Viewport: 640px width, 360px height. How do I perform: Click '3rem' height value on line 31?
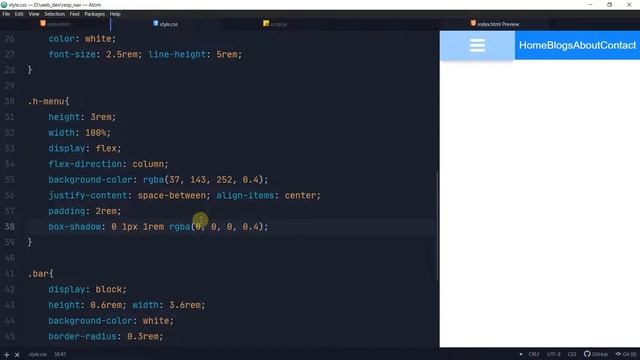click(101, 117)
